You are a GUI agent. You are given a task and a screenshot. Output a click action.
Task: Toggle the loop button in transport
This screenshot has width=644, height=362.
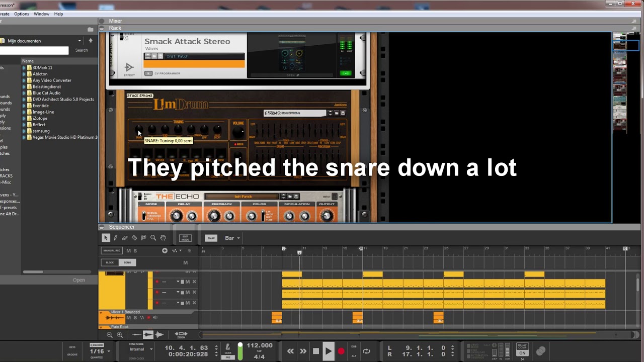pyautogui.click(x=366, y=351)
